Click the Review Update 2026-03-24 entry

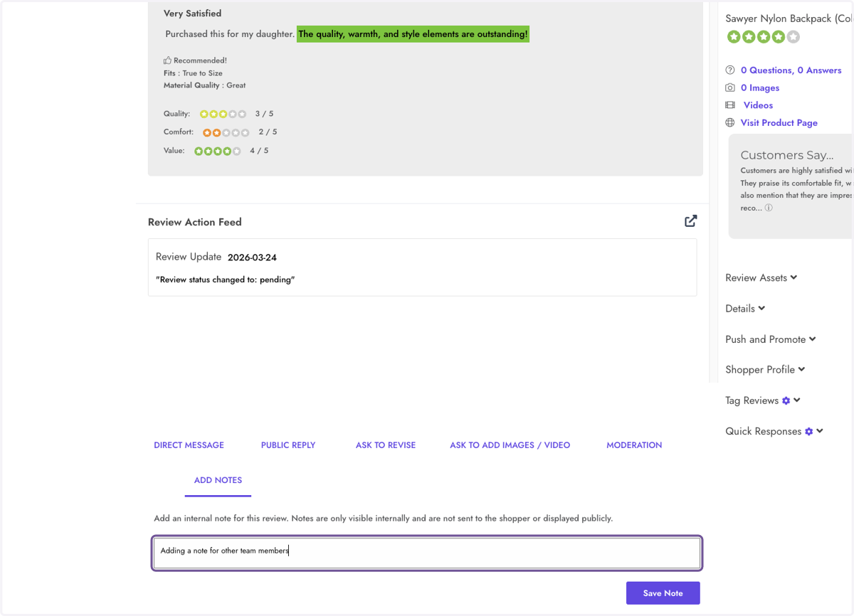pos(422,267)
